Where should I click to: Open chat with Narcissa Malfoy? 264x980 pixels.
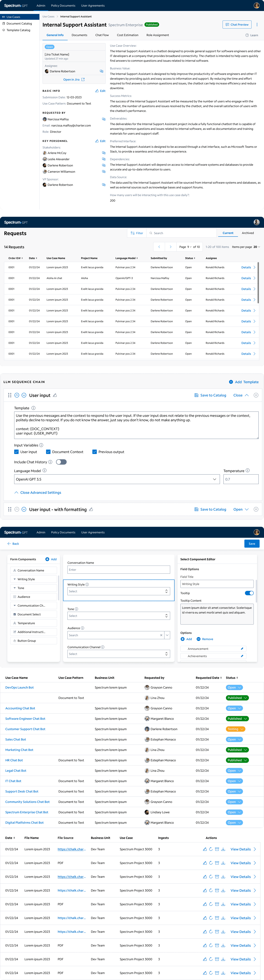tap(104, 120)
